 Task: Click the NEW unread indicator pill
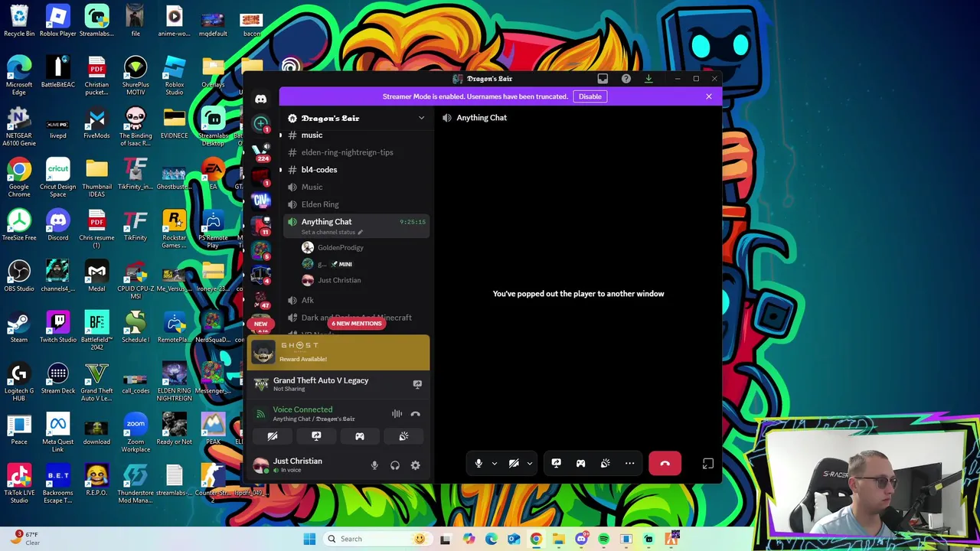[x=260, y=324]
